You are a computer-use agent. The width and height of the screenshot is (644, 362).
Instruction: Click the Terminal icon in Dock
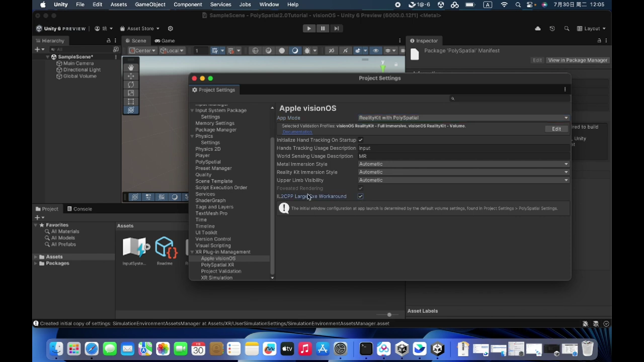tap(366, 348)
